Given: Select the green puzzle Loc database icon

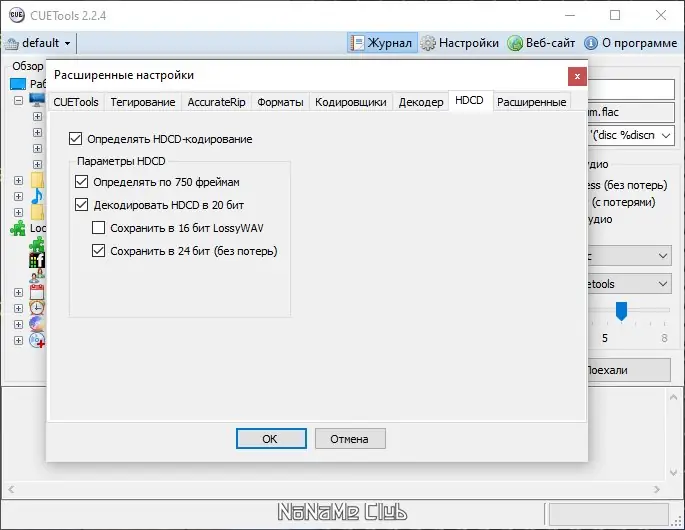Looking at the screenshot, I should 18,228.
